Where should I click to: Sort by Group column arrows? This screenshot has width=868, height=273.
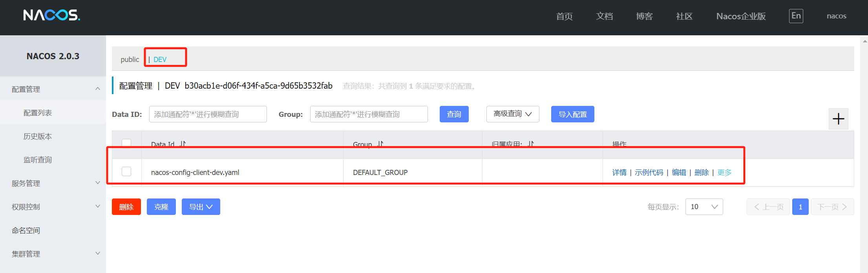(380, 144)
